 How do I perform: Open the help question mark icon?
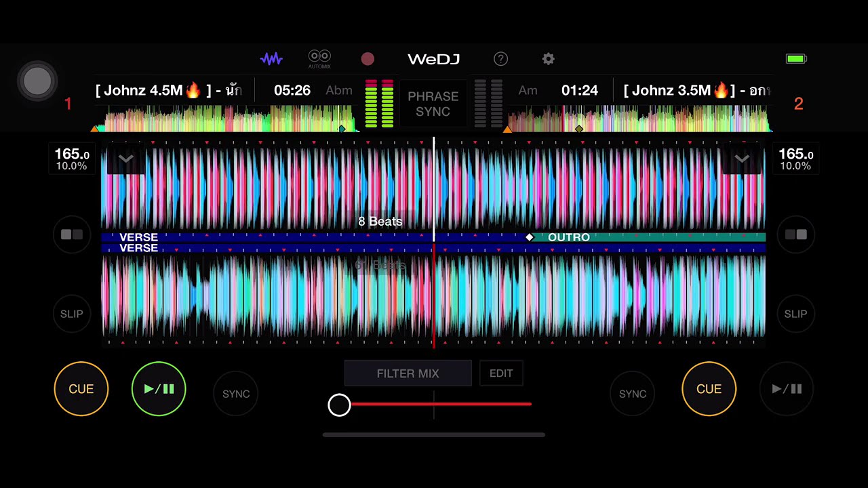coord(500,59)
